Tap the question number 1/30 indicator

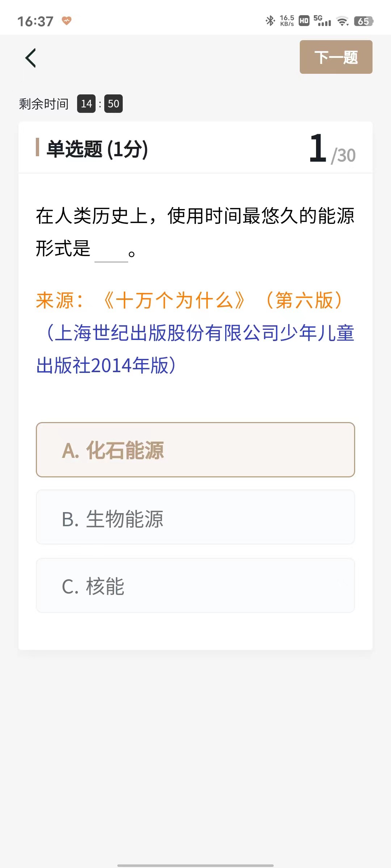click(x=332, y=149)
